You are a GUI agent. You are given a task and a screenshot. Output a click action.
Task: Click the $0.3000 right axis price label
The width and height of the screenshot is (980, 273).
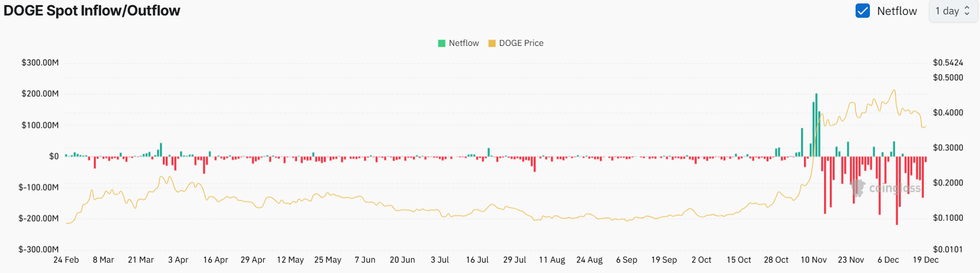948,147
